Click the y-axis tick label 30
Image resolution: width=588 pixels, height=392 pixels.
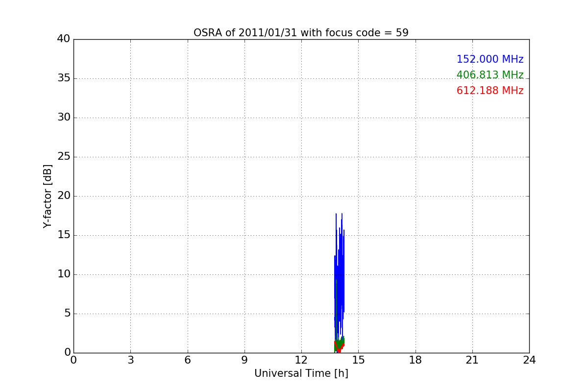pos(63,118)
